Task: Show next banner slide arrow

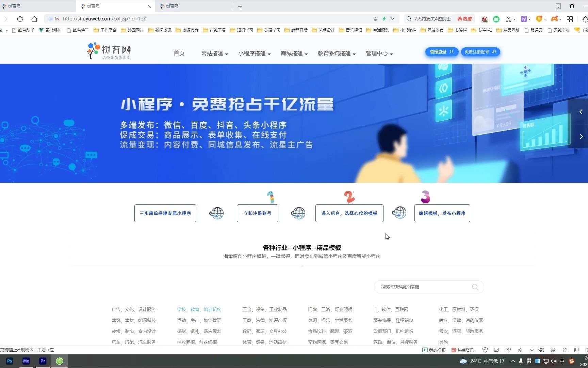Action: pos(581,136)
